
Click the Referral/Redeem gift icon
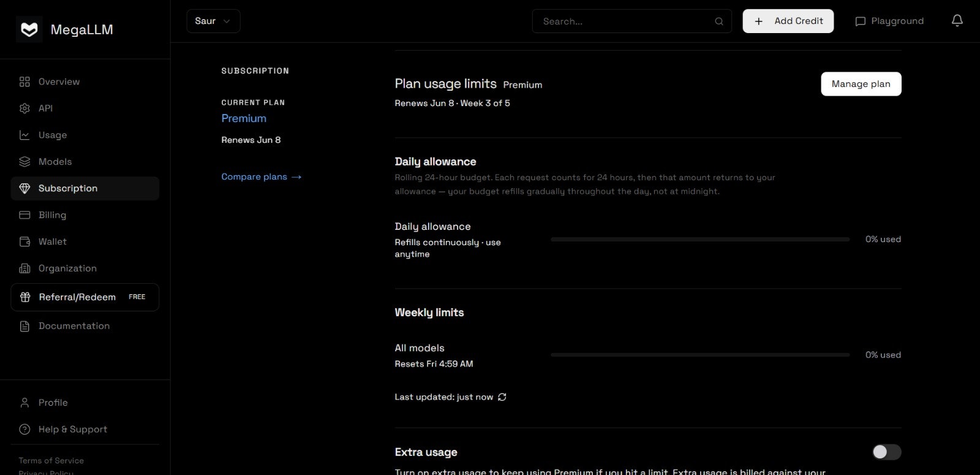(x=25, y=297)
